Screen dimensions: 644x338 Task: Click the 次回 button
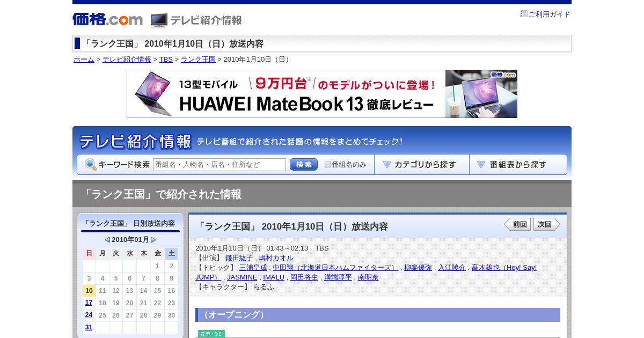point(547,224)
